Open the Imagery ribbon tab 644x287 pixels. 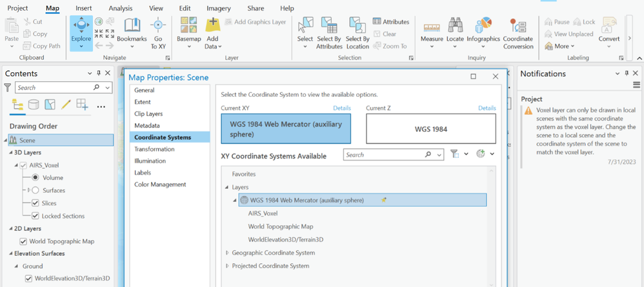point(219,8)
